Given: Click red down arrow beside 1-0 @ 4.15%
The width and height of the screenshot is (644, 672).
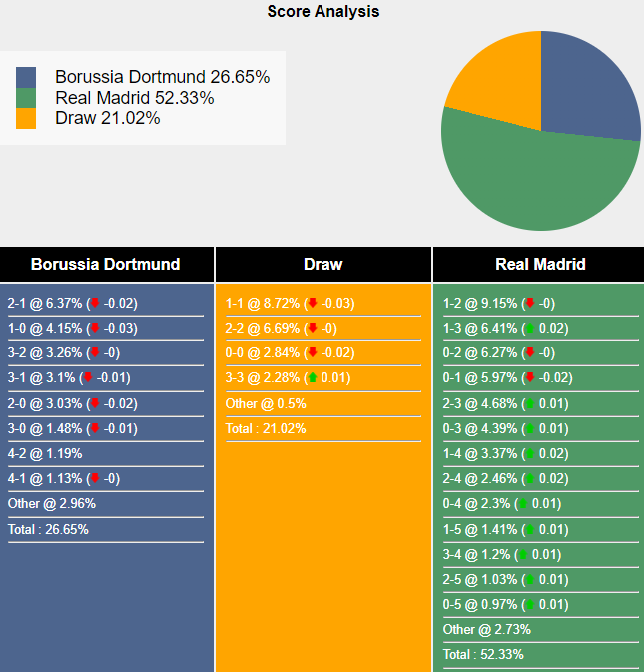Looking at the screenshot, I should (x=95, y=329).
